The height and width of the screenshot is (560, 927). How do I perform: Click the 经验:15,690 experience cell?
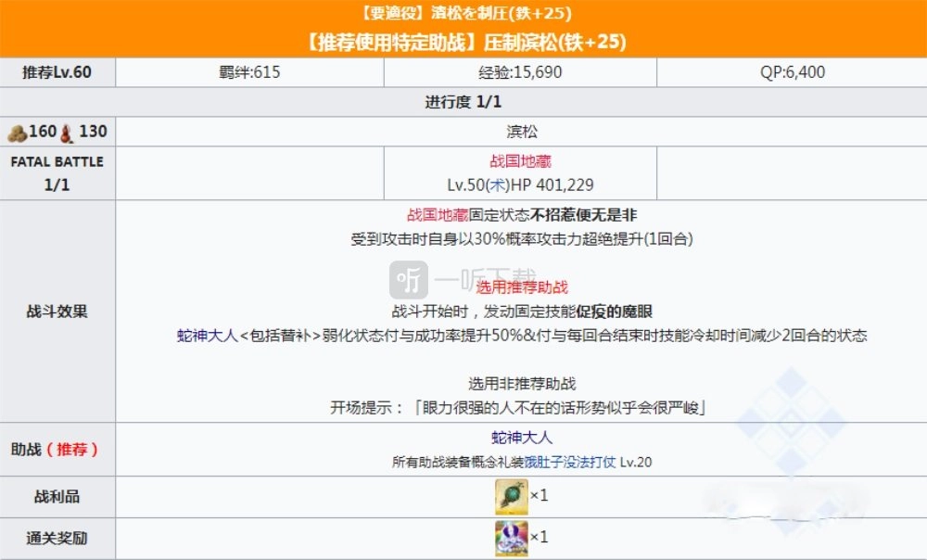pos(521,72)
